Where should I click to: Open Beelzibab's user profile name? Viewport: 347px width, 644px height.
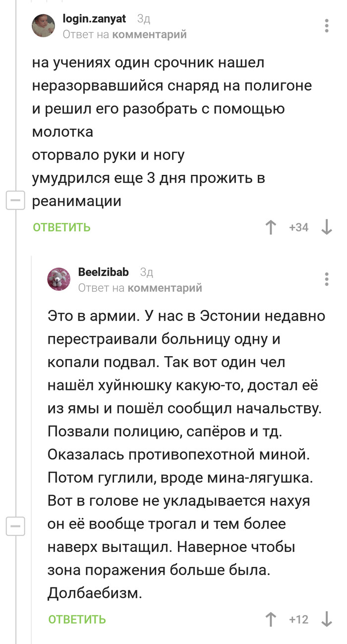[x=104, y=272]
